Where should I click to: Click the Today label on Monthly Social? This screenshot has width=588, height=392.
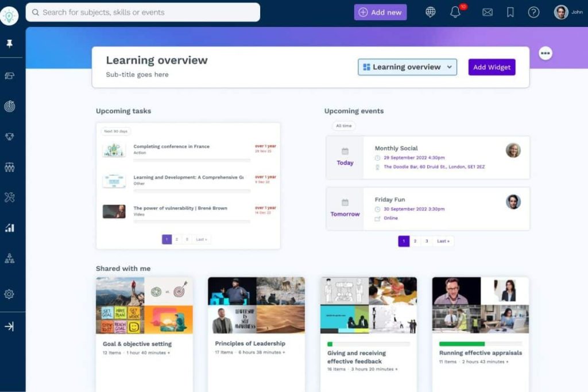pos(345,162)
